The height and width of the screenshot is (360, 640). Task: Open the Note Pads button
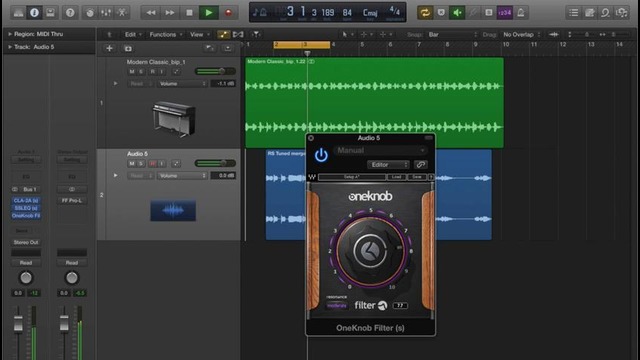589,13
